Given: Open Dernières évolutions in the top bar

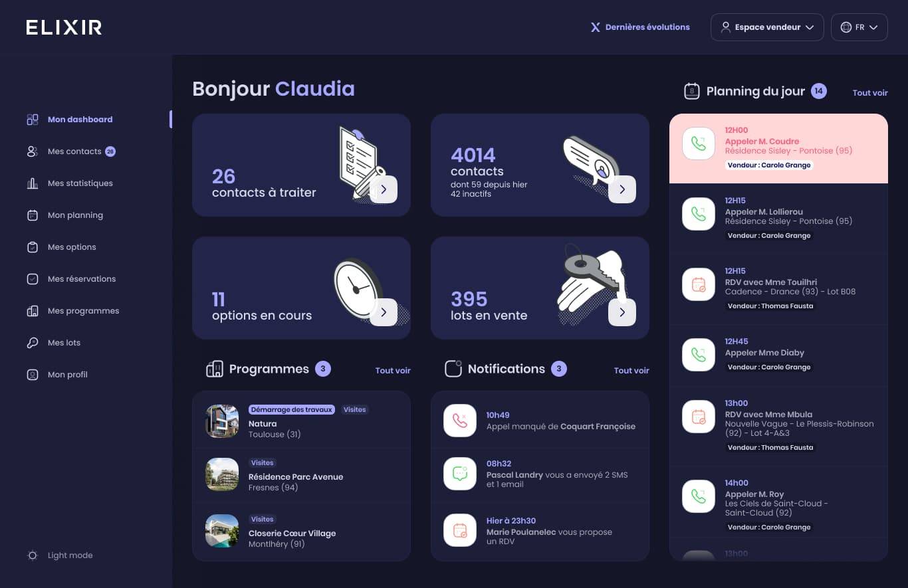Looking at the screenshot, I should coord(639,27).
